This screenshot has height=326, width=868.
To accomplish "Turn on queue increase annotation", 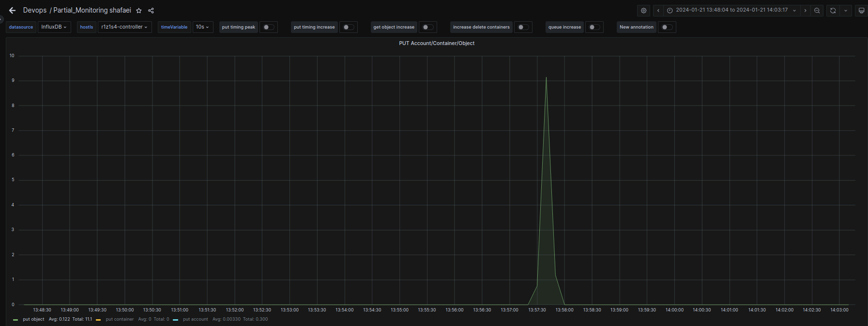I will coord(594,27).
